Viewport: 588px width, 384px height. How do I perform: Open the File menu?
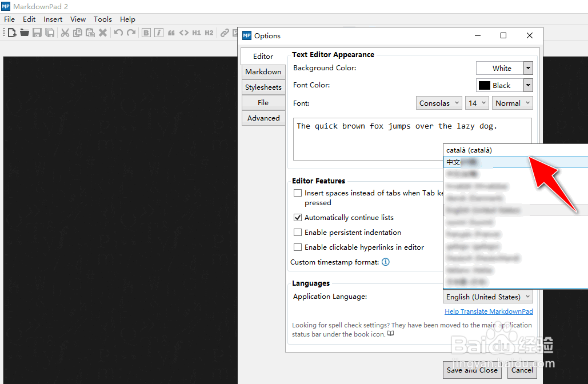(9, 19)
